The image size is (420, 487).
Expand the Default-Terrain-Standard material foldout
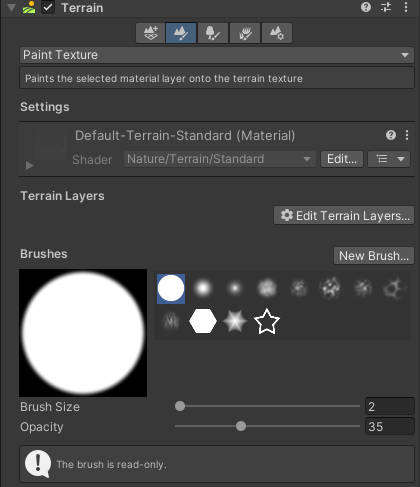[29, 165]
